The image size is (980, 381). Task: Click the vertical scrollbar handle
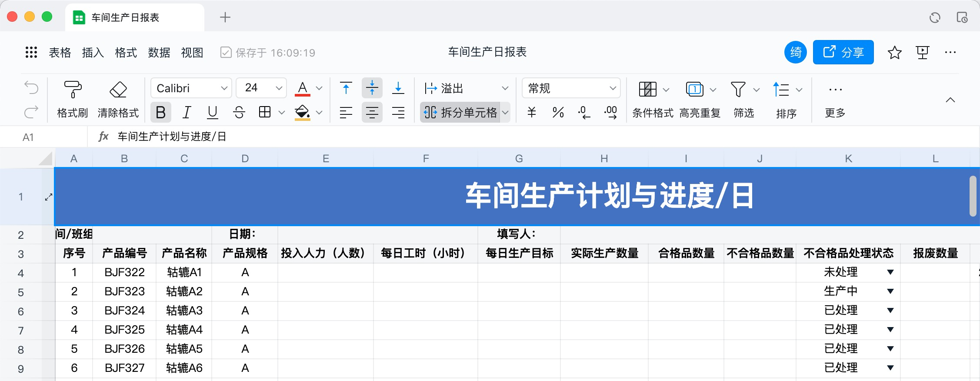973,196
